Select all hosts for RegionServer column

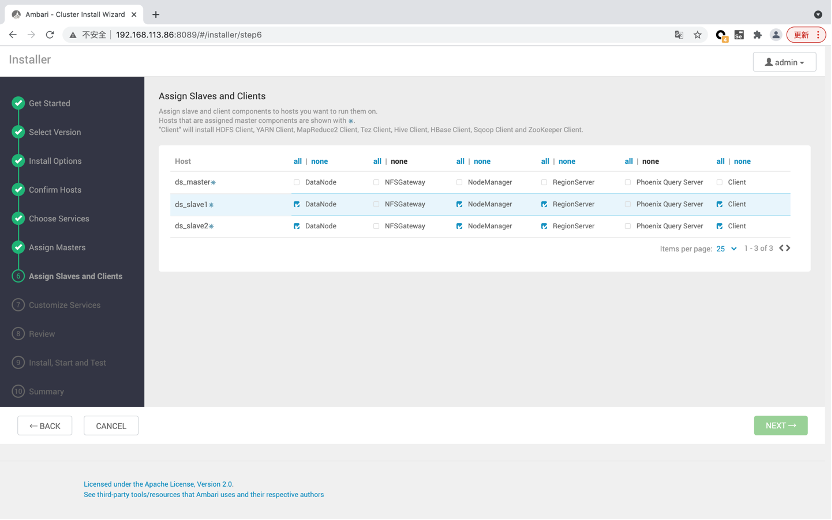click(x=545, y=161)
